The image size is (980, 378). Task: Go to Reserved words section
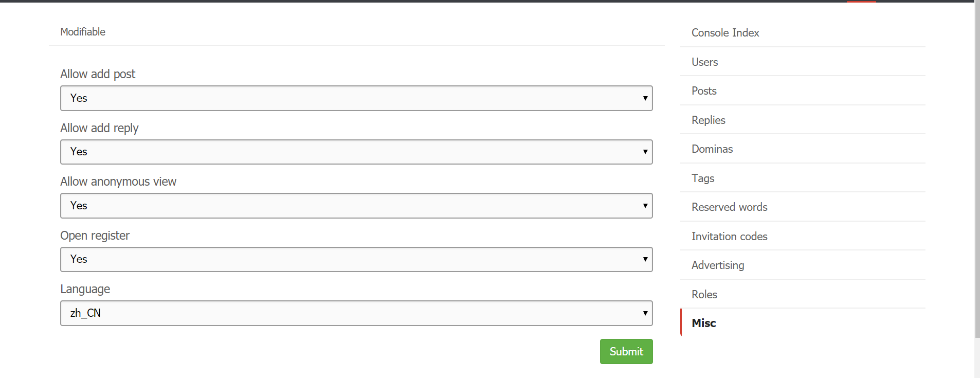click(729, 207)
